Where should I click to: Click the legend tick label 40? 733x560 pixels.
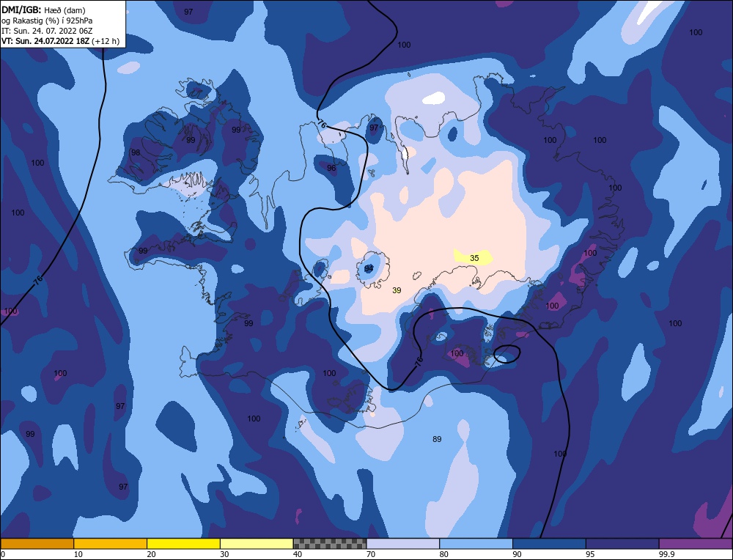298,554
